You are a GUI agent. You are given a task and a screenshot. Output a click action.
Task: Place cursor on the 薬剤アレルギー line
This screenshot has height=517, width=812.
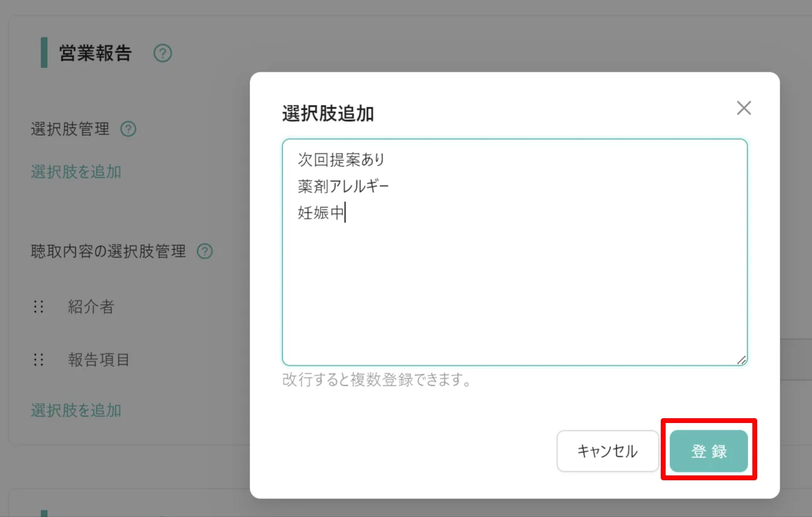point(343,187)
